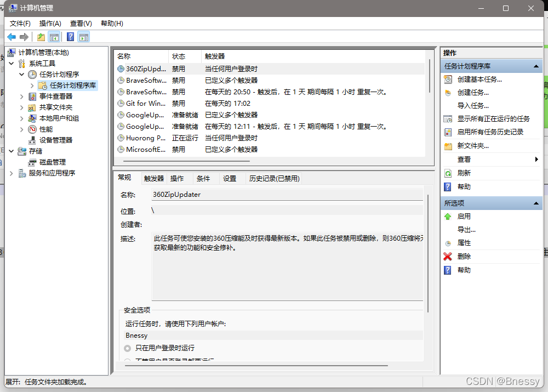Click 新文件夹... action
The height and width of the screenshot is (392, 548).
pos(473,146)
